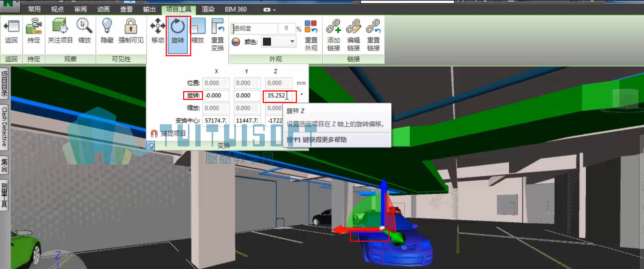Image resolution: width=644 pixels, height=269 pixels.
Task: Open the 渲染 ribbon tab
Action: click(208, 9)
